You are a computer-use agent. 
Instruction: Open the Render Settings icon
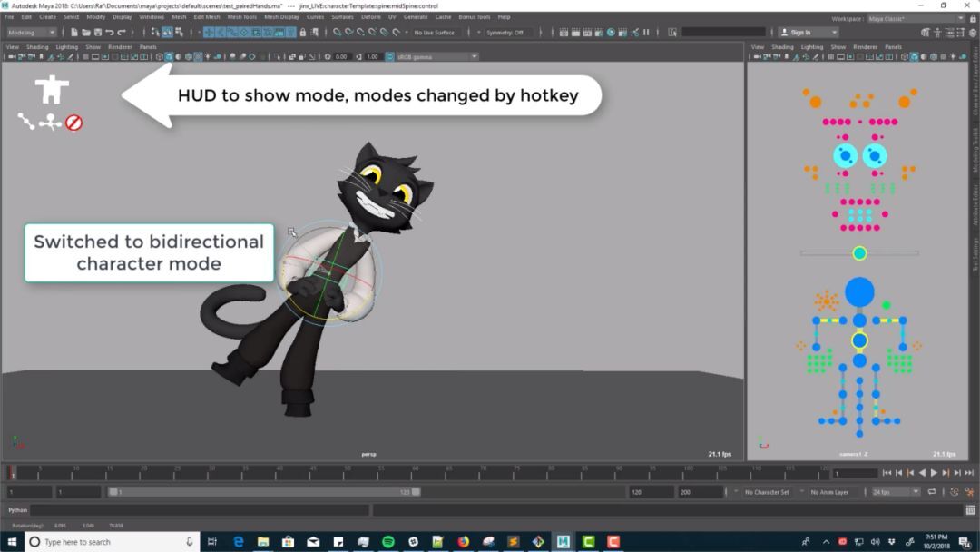point(600,32)
